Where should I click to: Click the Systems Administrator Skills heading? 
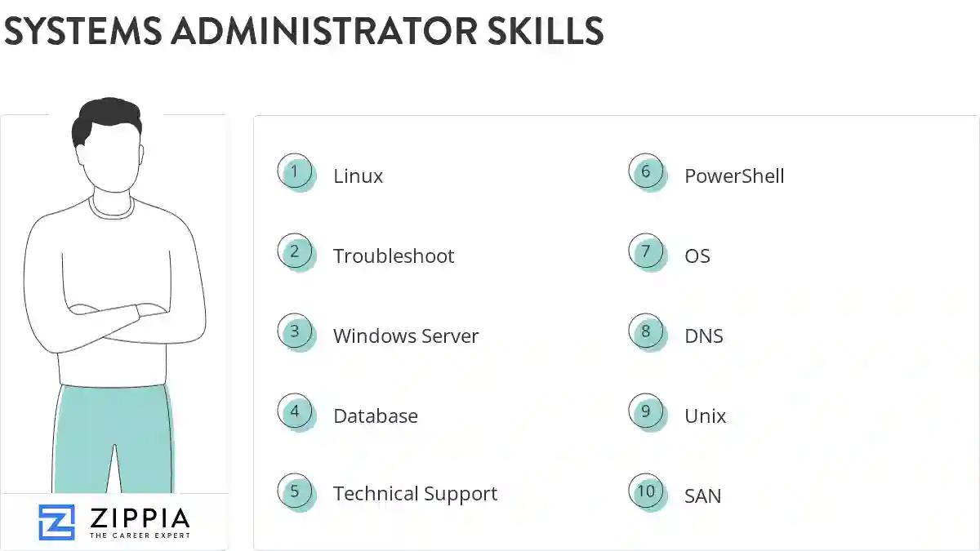pyautogui.click(x=303, y=31)
